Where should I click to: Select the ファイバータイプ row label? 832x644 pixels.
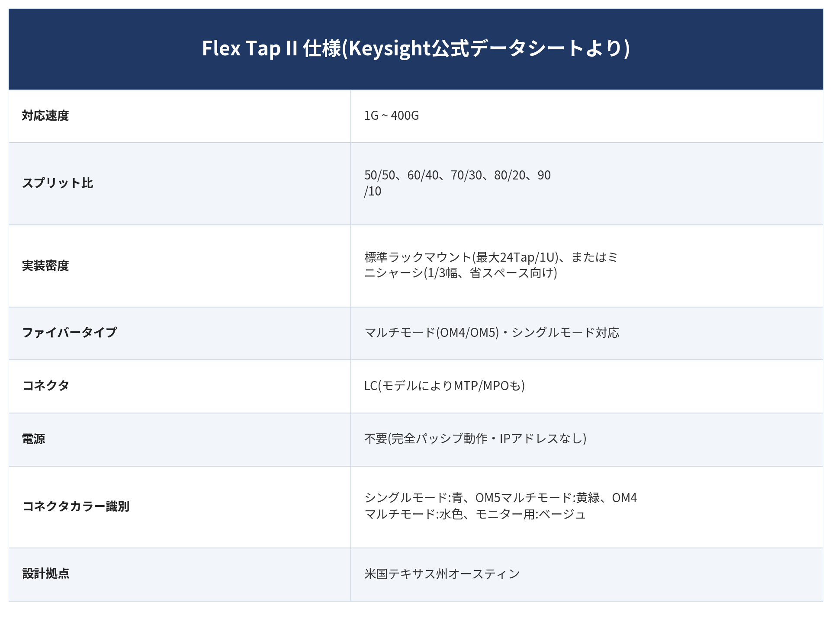coord(69,332)
